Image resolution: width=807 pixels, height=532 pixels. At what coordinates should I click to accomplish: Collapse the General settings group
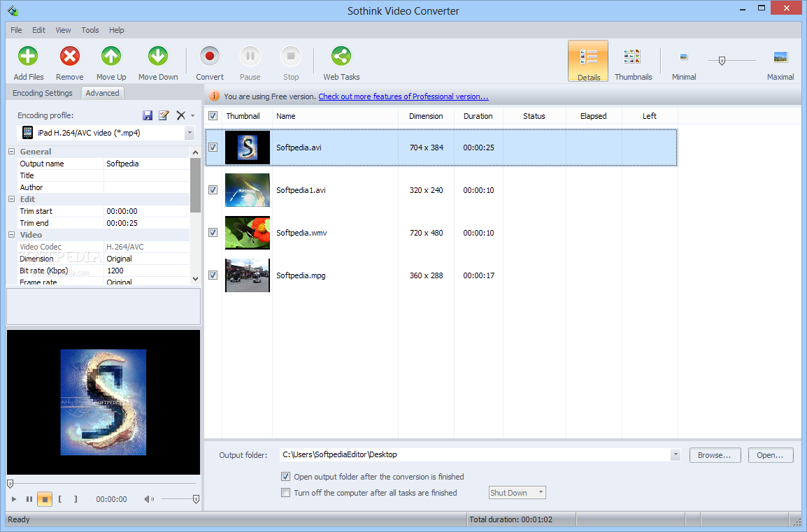pyautogui.click(x=12, y=151)
